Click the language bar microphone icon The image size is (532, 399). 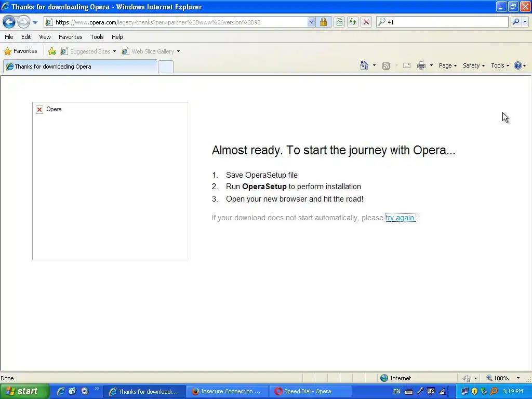pyautogui.click(x=420, y=391)
